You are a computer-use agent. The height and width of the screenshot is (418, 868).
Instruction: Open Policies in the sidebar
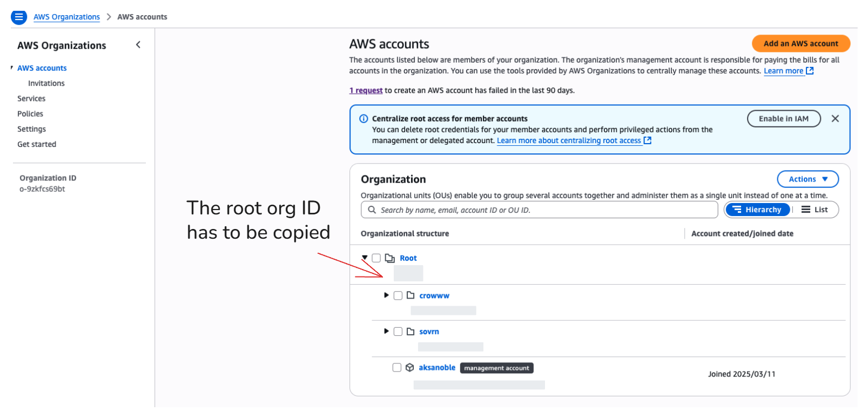click(x=30, y=114)
